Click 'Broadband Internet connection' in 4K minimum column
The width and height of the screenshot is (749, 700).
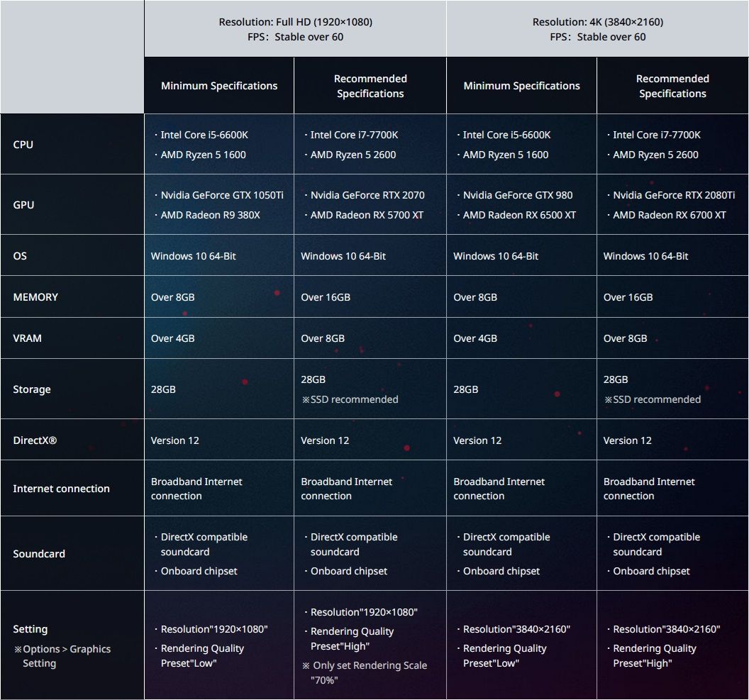tap(499, 489)
